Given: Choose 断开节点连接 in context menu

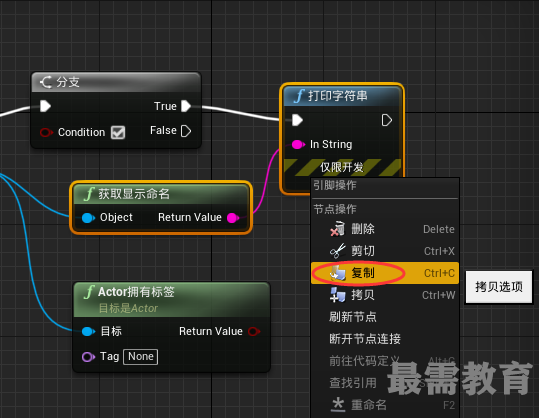Looking at the screenshot, I should pos(385,339).
